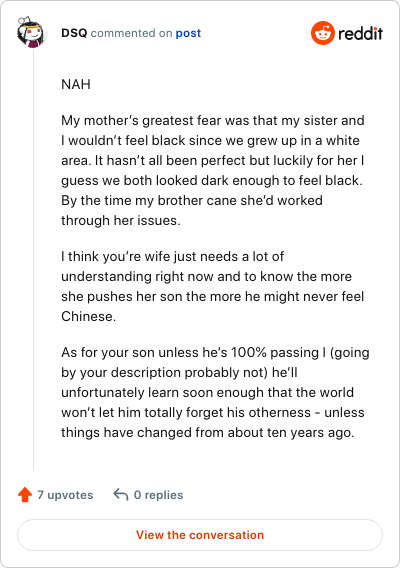Screen dimensions: 400x568
Task: Open the DSQ username profile
Action: coord(74,33)
